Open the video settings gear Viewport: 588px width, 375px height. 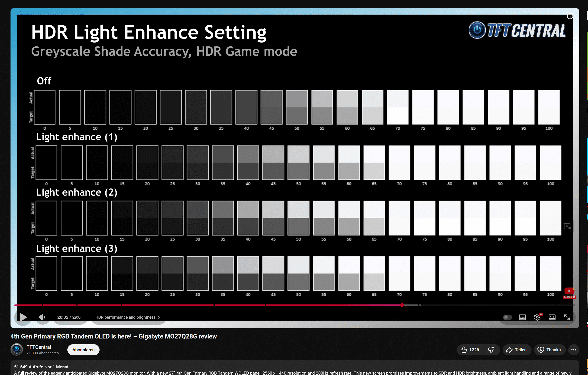[537, 317]
